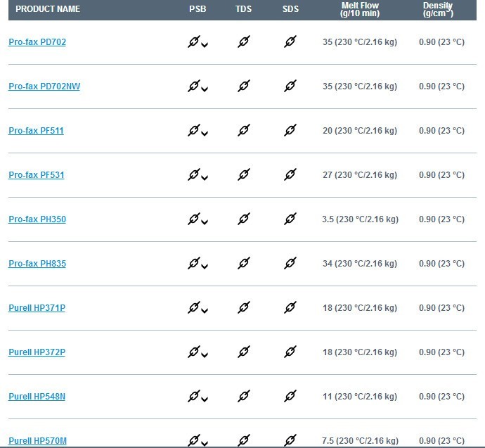Viewport: 485px width, 448px height.
Task: Open the Purell HP371P product link
Action: (x=37, y=308)
